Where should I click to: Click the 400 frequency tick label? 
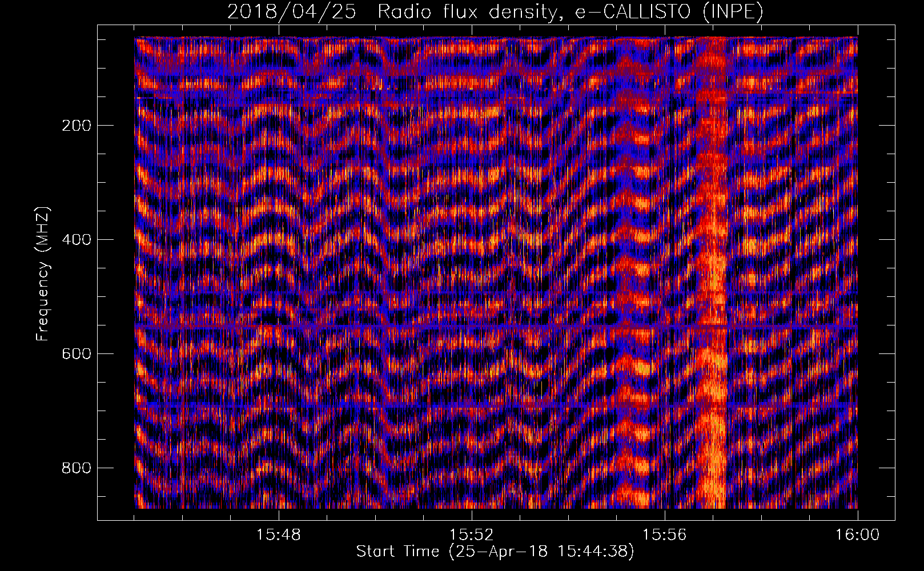(76, 240)
